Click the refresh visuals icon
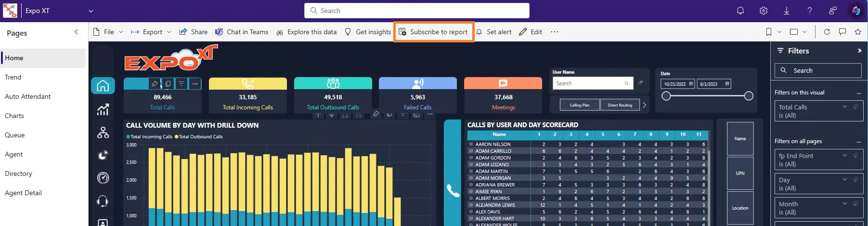 coord(827,32)
